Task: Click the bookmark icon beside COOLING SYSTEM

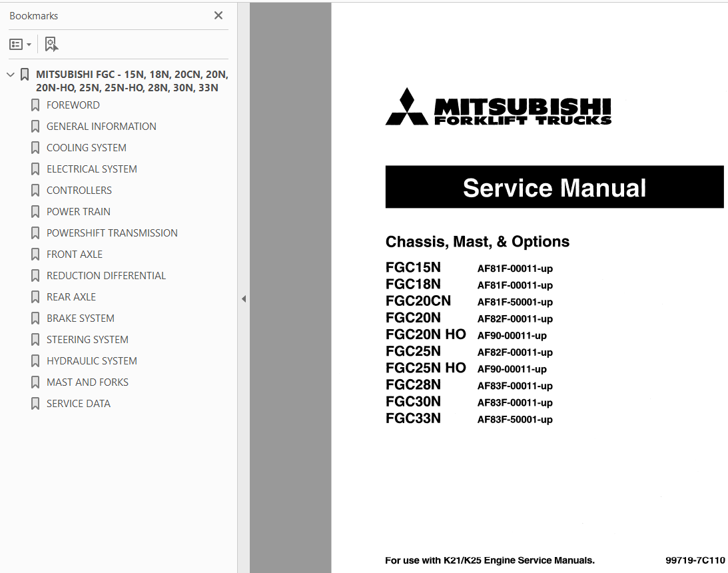Action: tap(35, 148)
